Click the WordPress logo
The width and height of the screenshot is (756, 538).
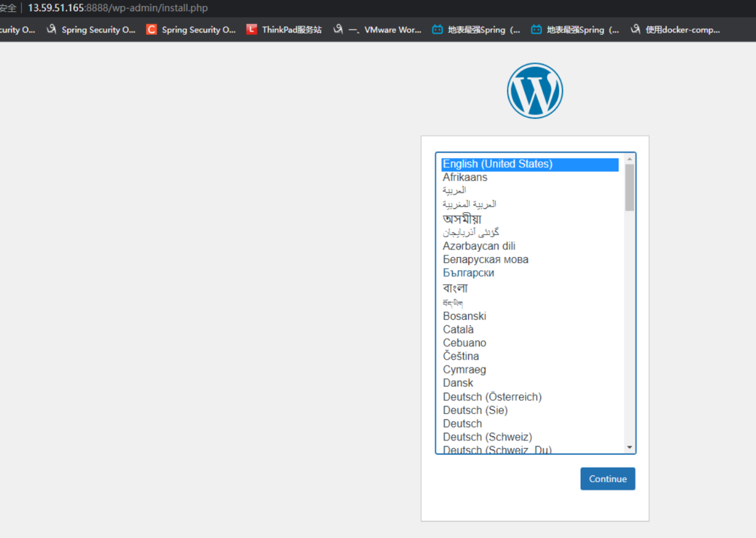click(535, 90)
